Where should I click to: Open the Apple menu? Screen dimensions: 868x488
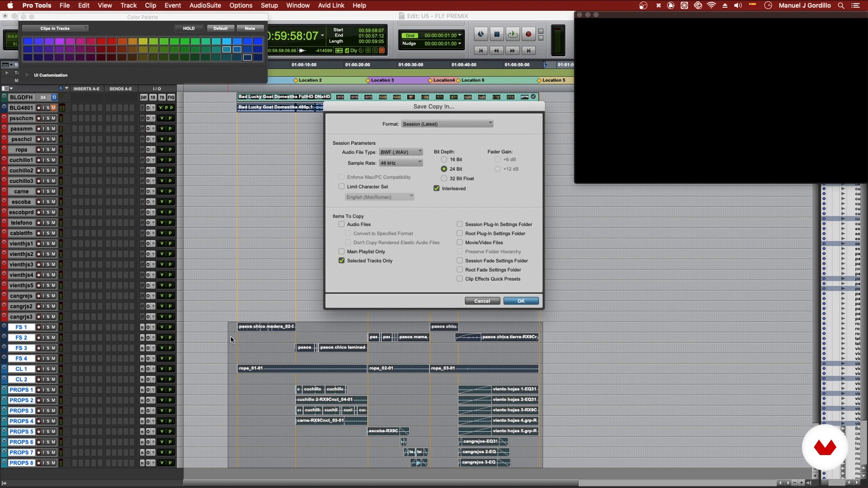tap(10, 5)
